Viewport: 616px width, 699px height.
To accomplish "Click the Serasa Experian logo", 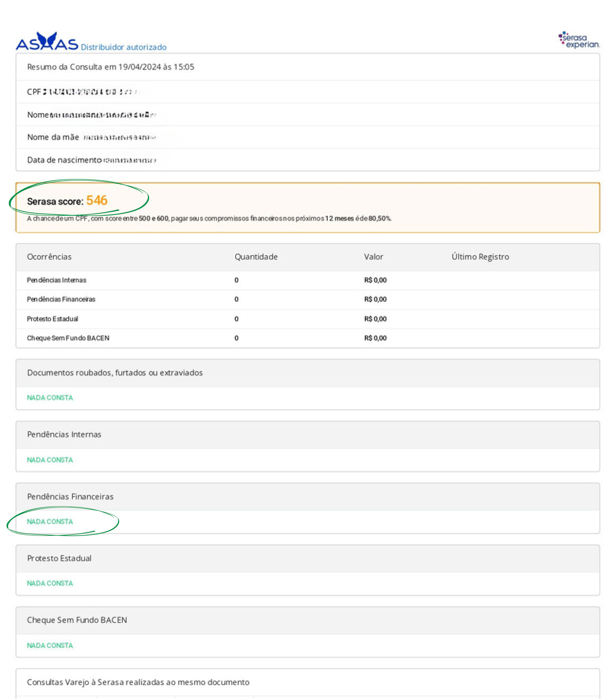I will tap(579, 40).
